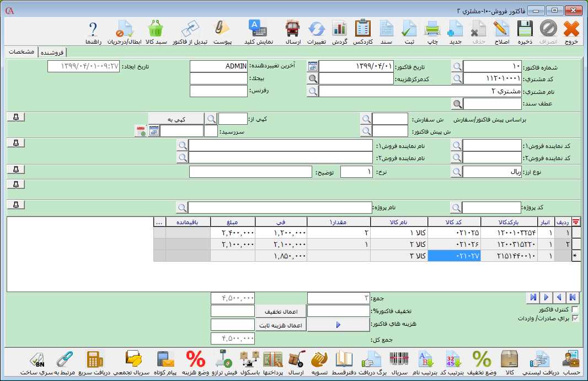Open lookup for کد مشتری field

(x=457, y=78)
